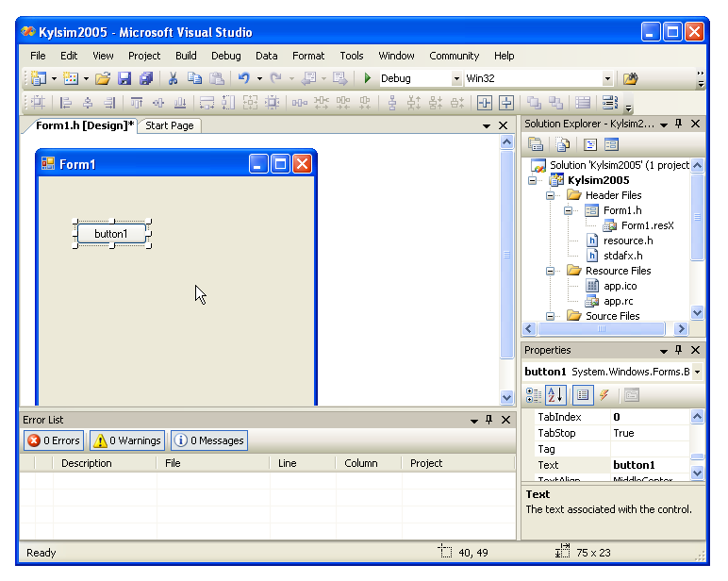This screenshot has height=581, width=728.
Task: Click the Align to Grid icon
Action: pyautogui.click(x=39, y=103)
